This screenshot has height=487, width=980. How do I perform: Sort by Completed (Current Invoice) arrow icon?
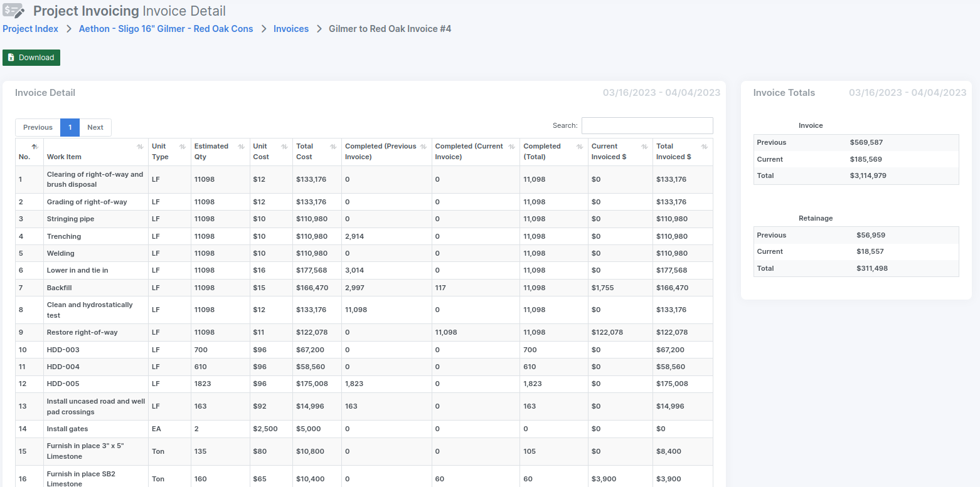(x=511, y=147)
